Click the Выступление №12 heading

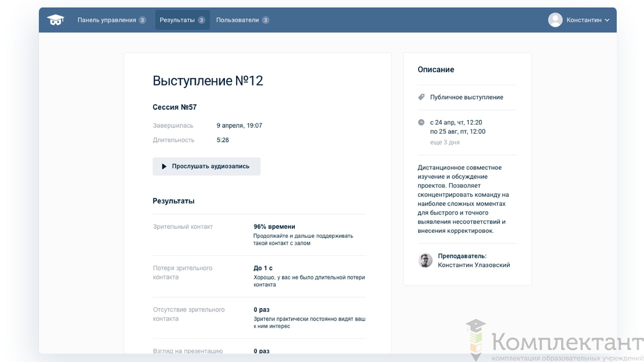point(208,81)
